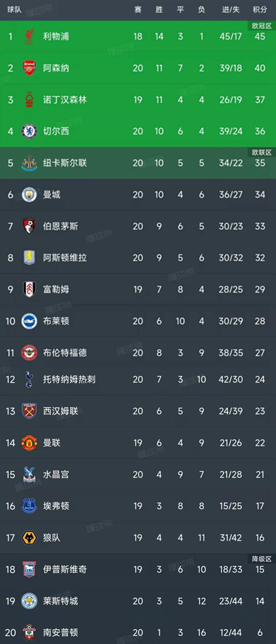This screenshot has height=644, width=276.
Task: Open the Tottenham cockerel logo icon
Action: tap(29, 380)
